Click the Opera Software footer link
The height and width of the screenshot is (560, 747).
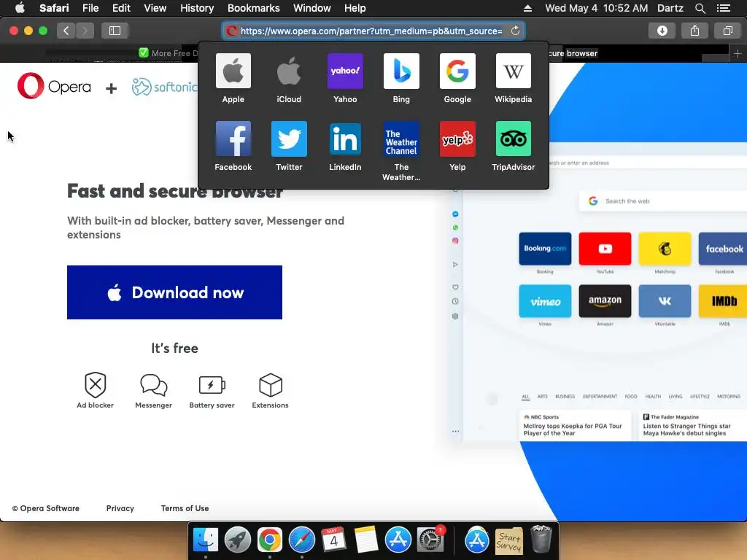coord(46,508)
